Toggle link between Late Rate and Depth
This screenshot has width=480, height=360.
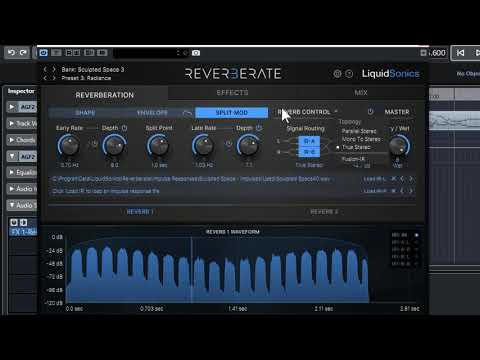point(229,144)
